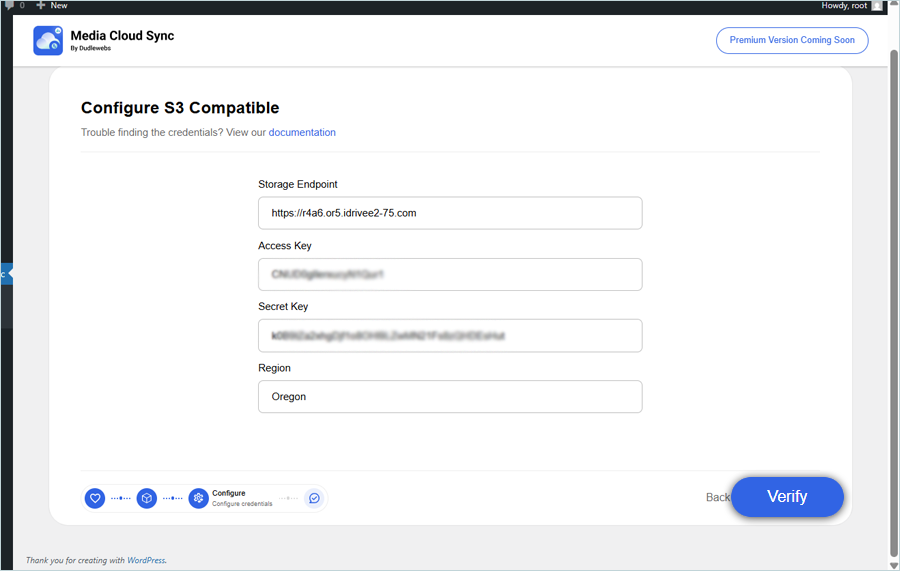
Task: Click the final checkmark step icon
Action: pyautogui.click(x=314, y=498)
